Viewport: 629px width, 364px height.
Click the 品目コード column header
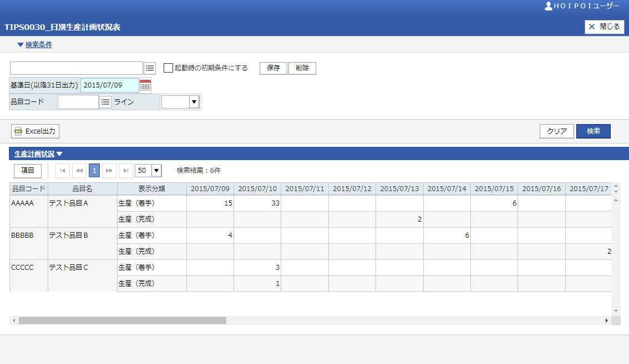(28, 189)
